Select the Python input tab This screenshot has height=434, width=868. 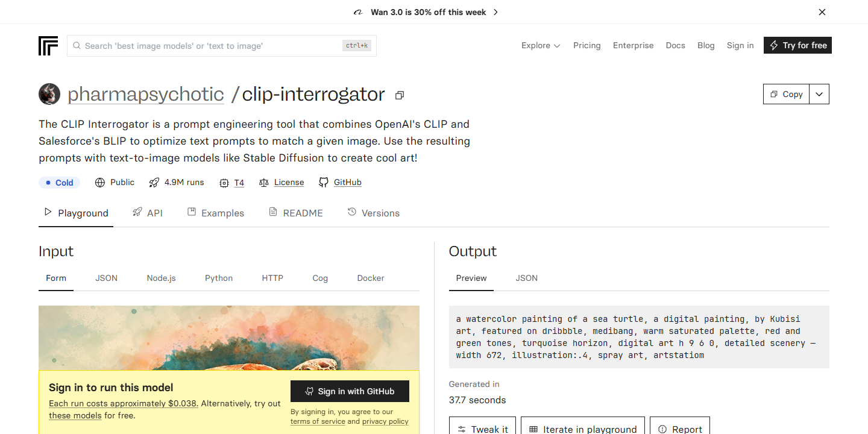click(x=219, y=278)
